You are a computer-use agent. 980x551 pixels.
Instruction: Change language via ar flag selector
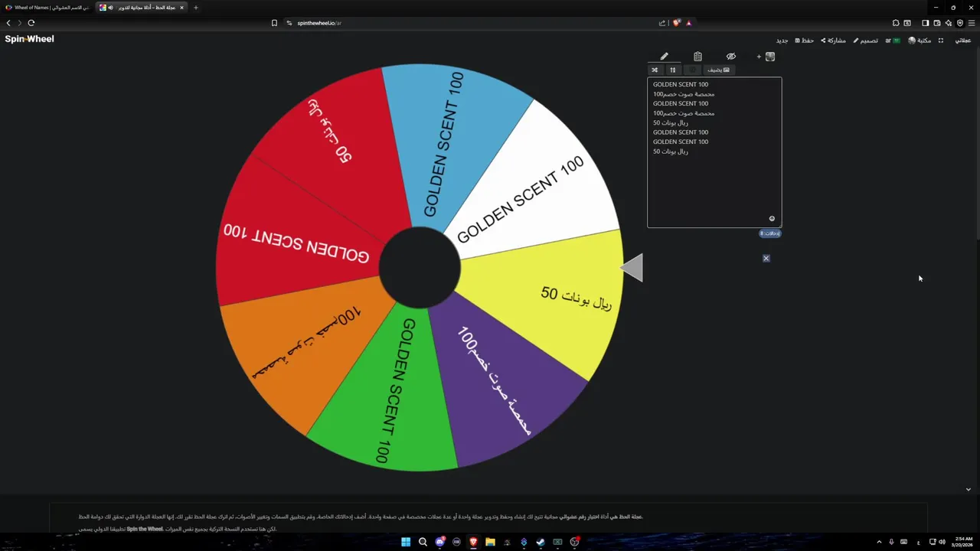[x=893, y=41]
